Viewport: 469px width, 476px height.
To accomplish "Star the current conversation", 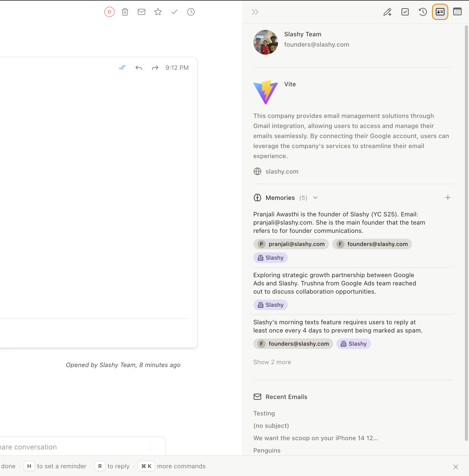I will click(158, 12).
